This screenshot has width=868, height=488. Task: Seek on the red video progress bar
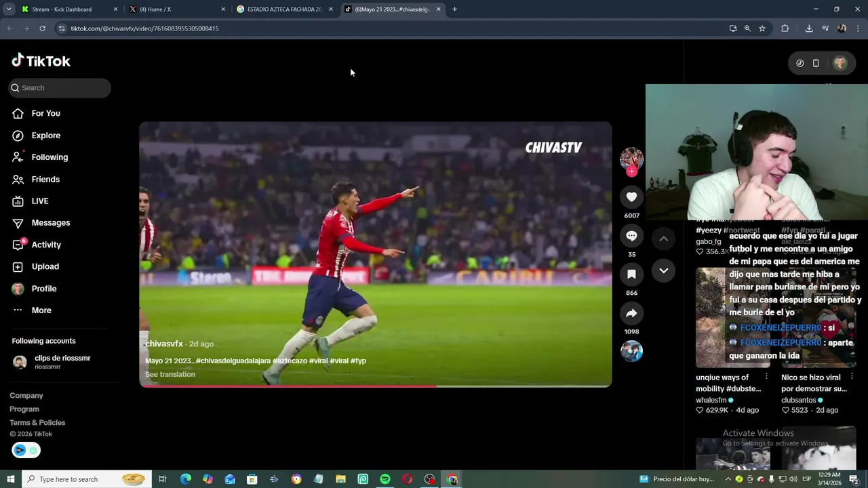376,386
